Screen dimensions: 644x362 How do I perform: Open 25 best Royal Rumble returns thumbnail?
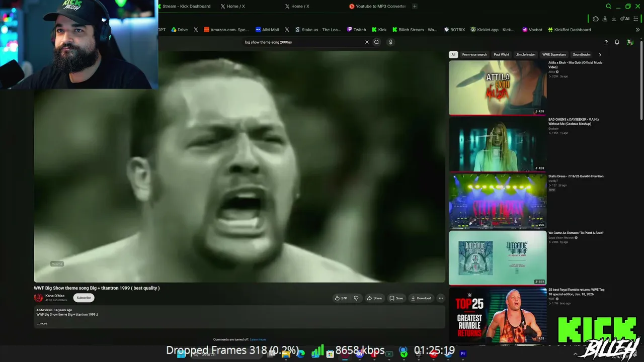[x=498, y=315]
